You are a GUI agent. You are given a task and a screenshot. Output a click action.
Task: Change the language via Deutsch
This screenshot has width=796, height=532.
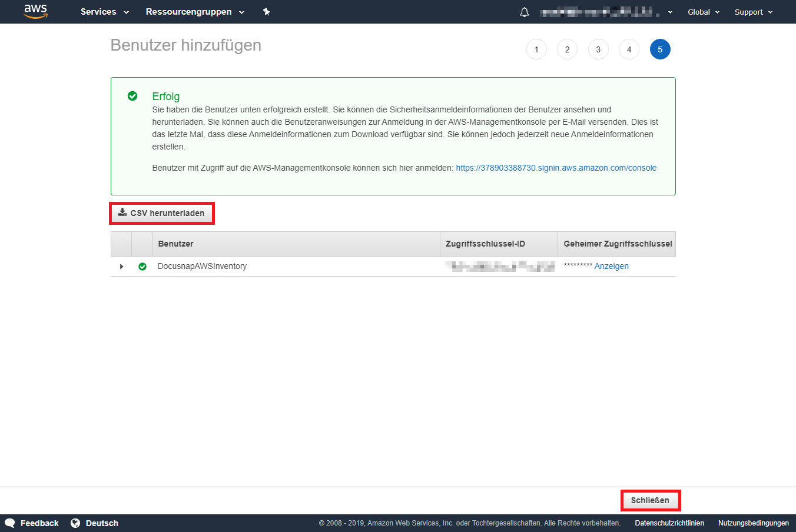[x=102, y=523]
